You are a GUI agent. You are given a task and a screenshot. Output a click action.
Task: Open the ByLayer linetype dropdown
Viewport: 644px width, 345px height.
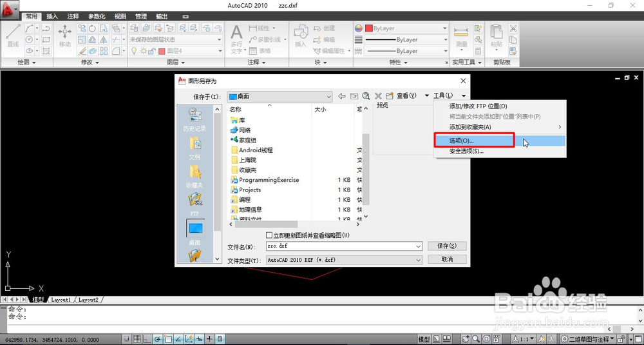tap(405, 51)
